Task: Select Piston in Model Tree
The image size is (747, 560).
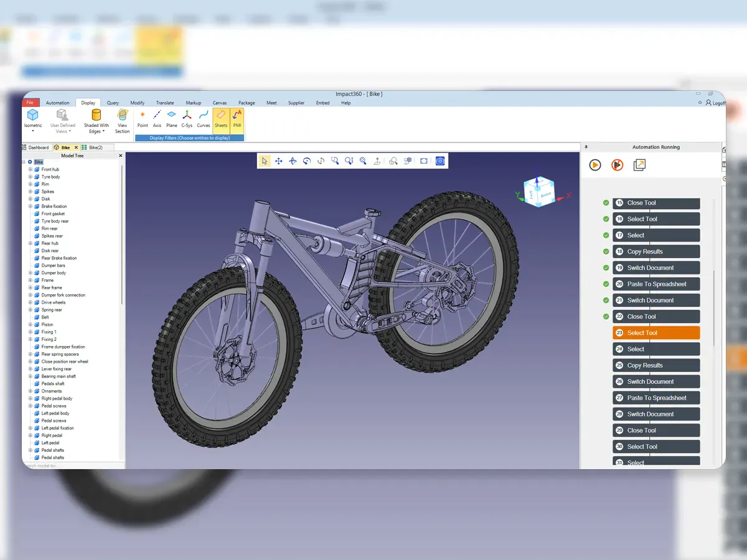Action: coord(47,325)
